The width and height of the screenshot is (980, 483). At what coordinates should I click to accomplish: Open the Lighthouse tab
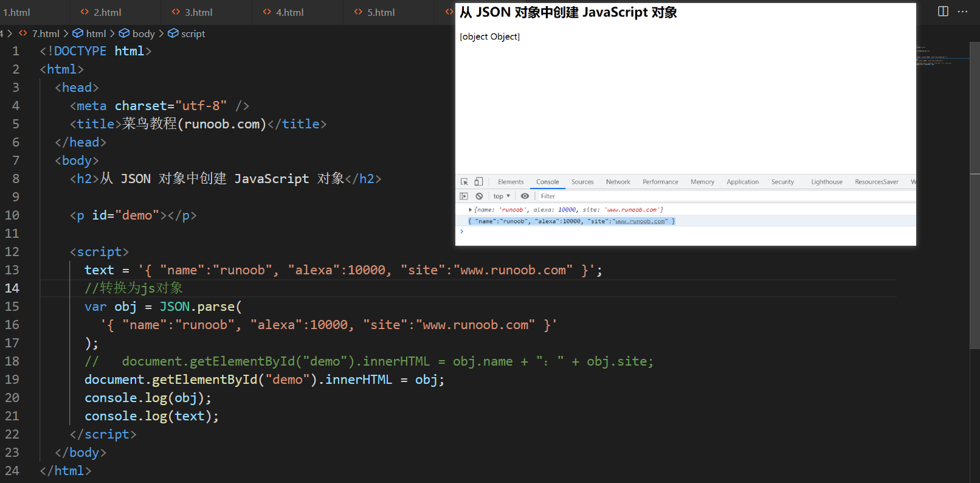tap(827, 182)
